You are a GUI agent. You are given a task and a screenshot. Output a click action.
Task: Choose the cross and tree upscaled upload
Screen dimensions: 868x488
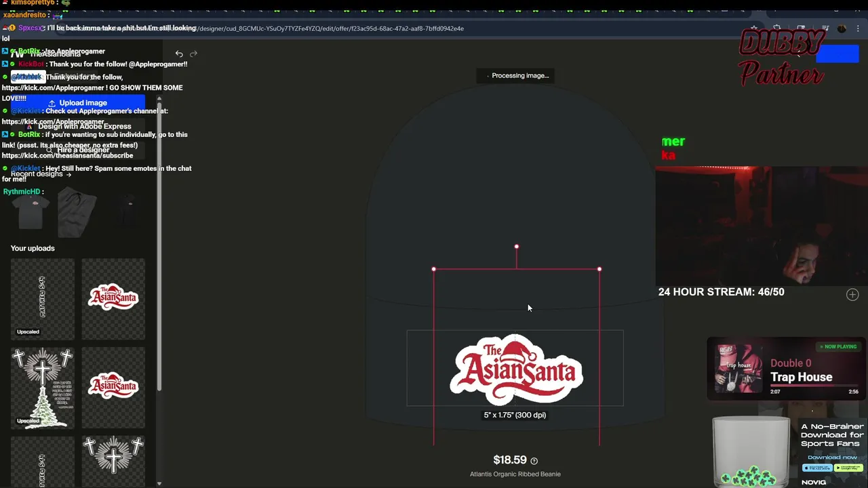[42, 387]
